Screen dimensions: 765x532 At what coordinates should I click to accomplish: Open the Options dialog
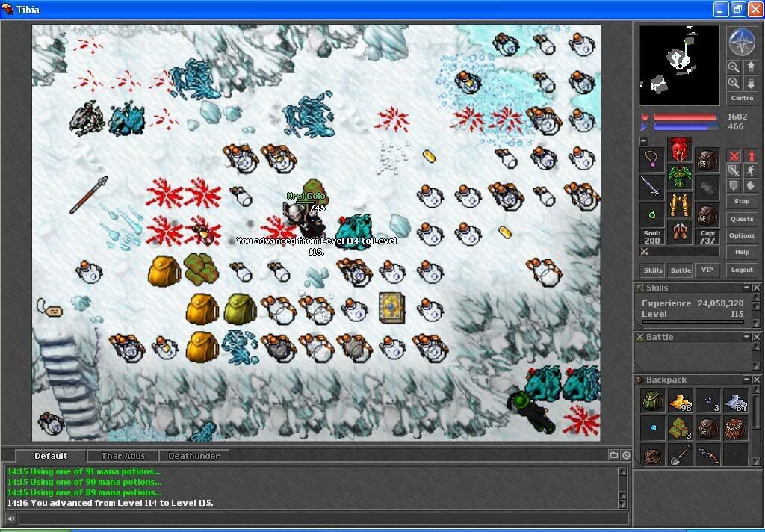click(x=742, y=235)
